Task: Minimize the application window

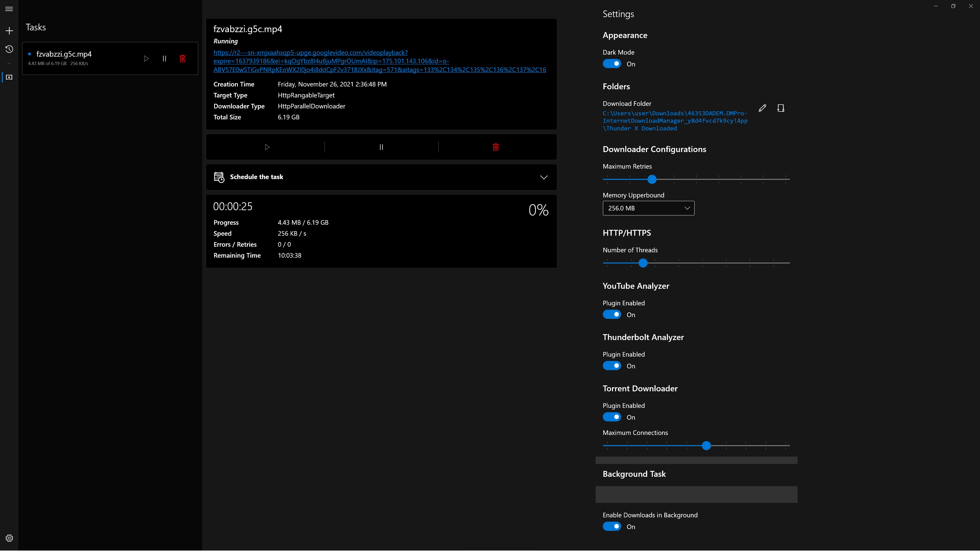Action: pyautogui.click(x=936, y=6)
